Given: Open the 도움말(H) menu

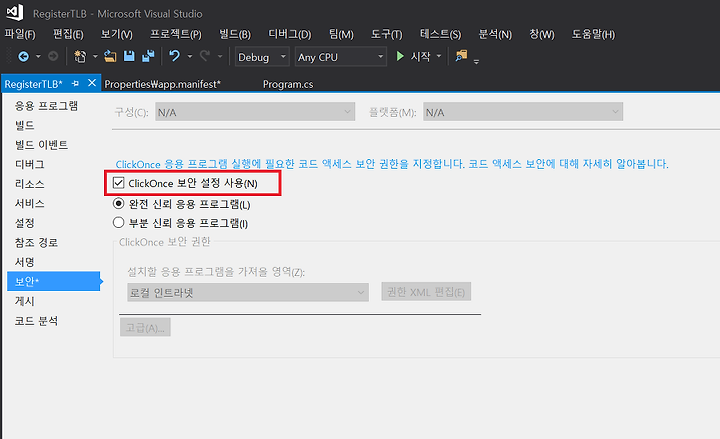Looking at the screenshot, I should coord(593,34).
